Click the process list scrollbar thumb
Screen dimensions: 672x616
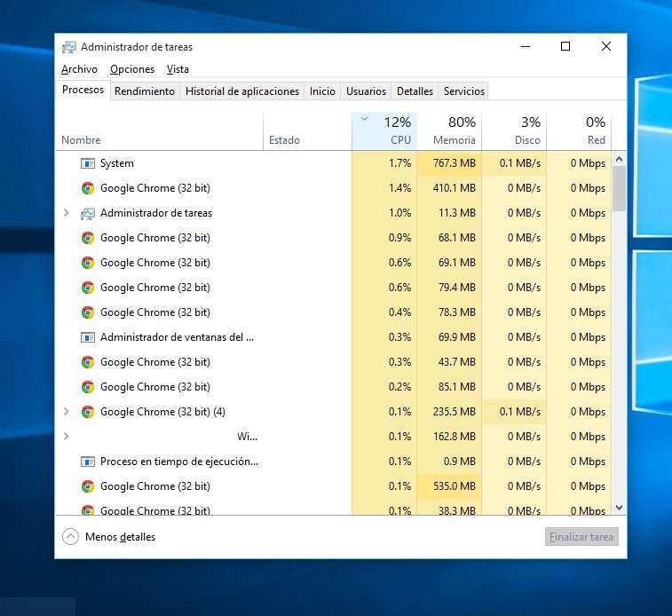[619, 189]
